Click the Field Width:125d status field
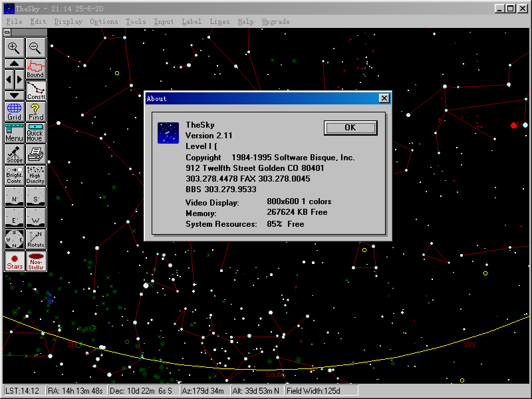Screen dimensions: 532x399 click(x=322, y=391)
